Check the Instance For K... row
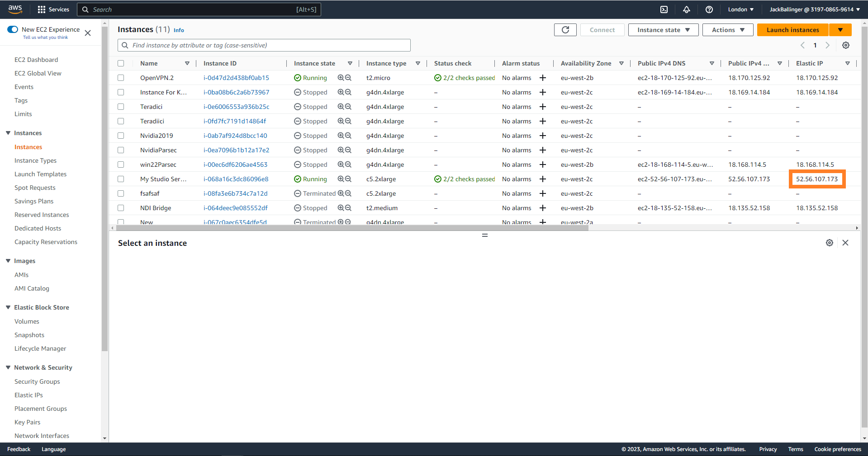This screenshot has height=456, width=868. click(121, 92)
